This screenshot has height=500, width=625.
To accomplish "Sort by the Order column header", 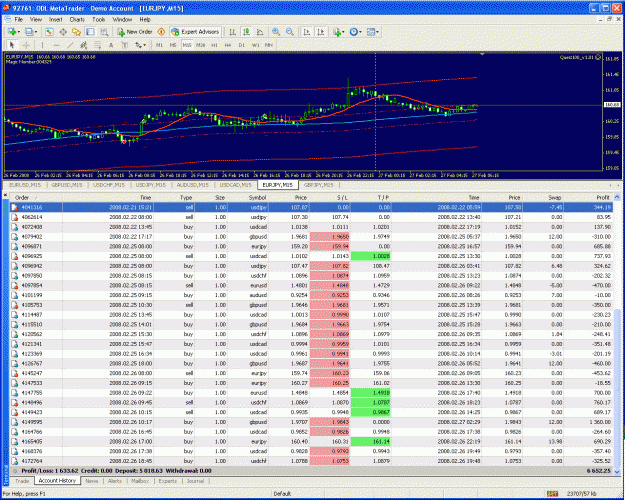I will point(36,197).
